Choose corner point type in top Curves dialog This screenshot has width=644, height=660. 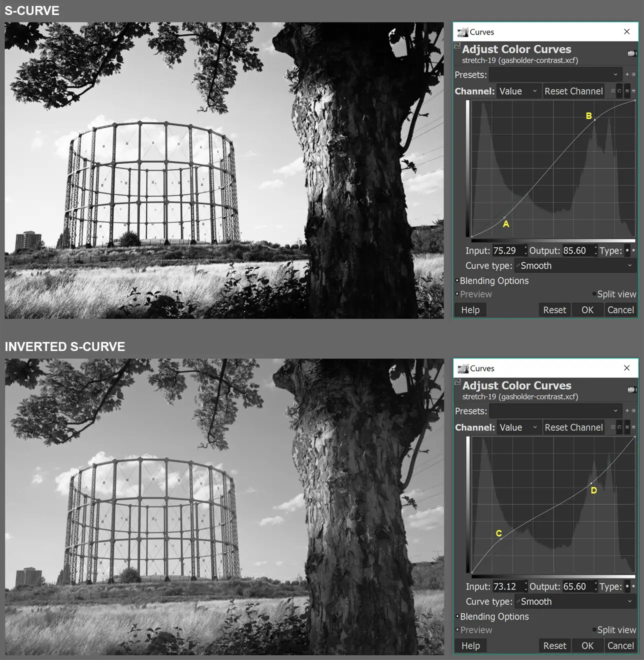(633, 250)
